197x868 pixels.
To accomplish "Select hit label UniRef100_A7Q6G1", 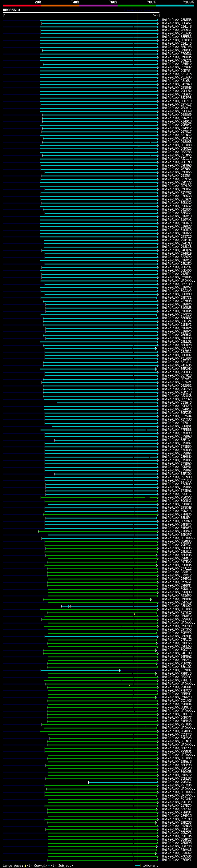I will (176, 54).
